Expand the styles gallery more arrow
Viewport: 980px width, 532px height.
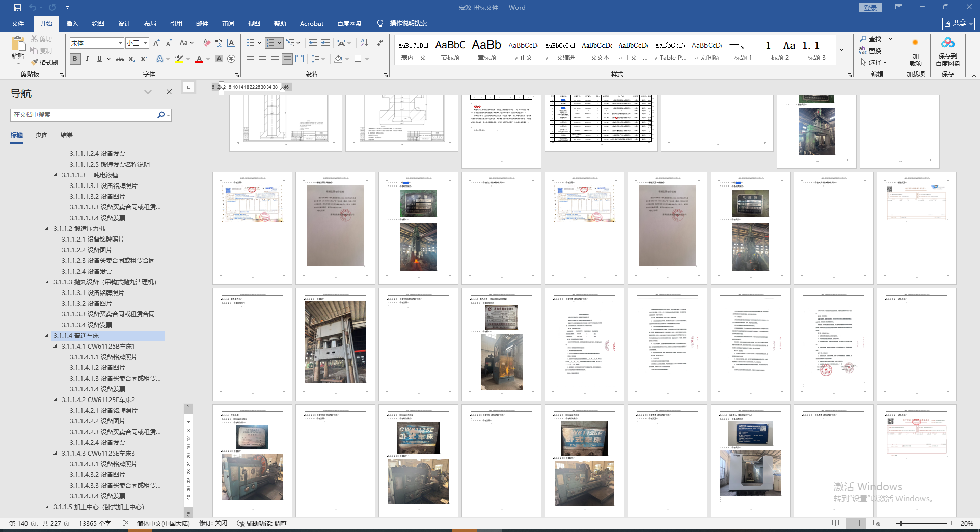(x=841, y=50)
